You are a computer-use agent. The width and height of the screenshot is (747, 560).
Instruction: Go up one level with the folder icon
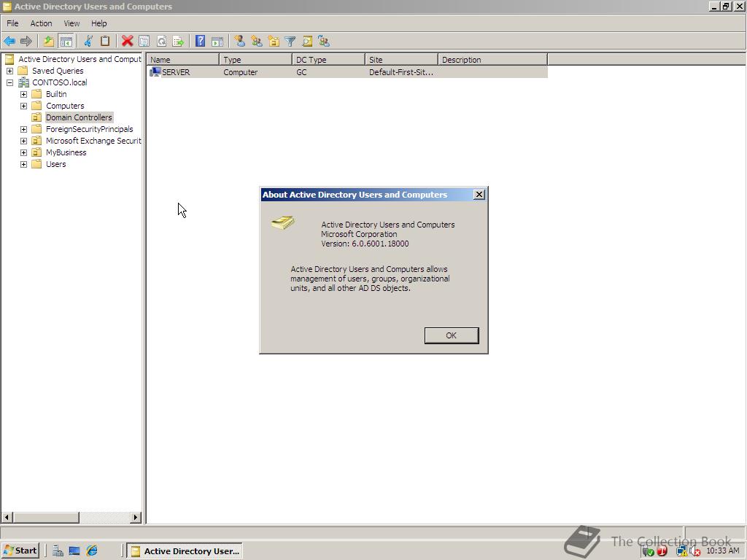[x=49, y=42]
